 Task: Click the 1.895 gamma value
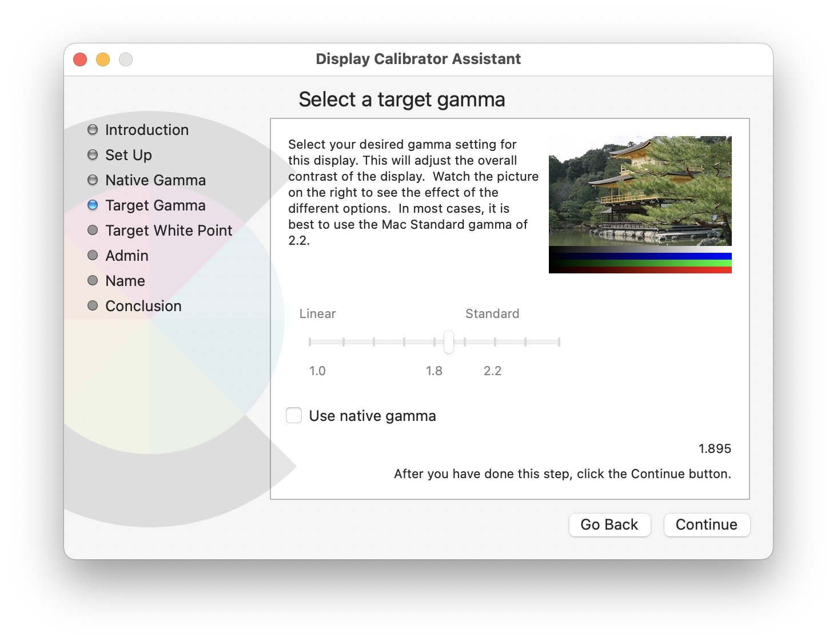click(x=715, y=448)
